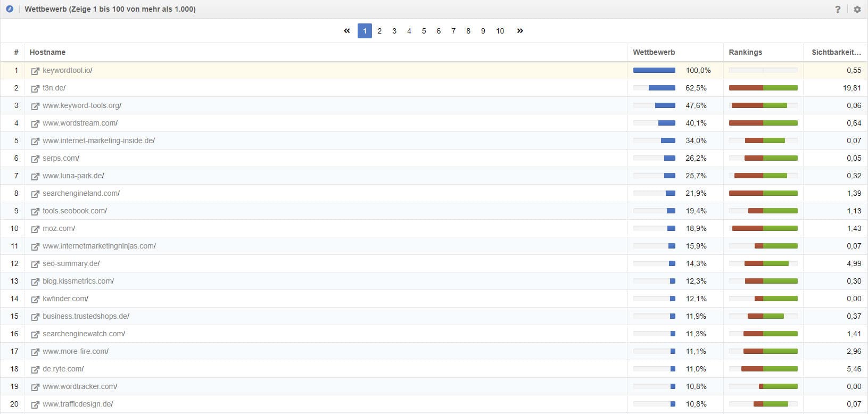Open hostname link searchengineland.com/
The image size is (868, 414).
[x=81, y=193]
